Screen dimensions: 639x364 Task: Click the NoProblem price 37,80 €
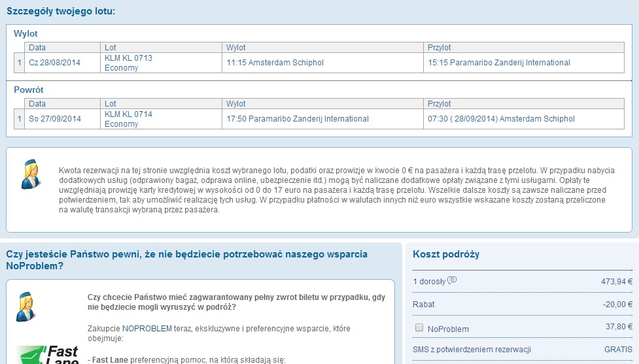click(619, 327)
